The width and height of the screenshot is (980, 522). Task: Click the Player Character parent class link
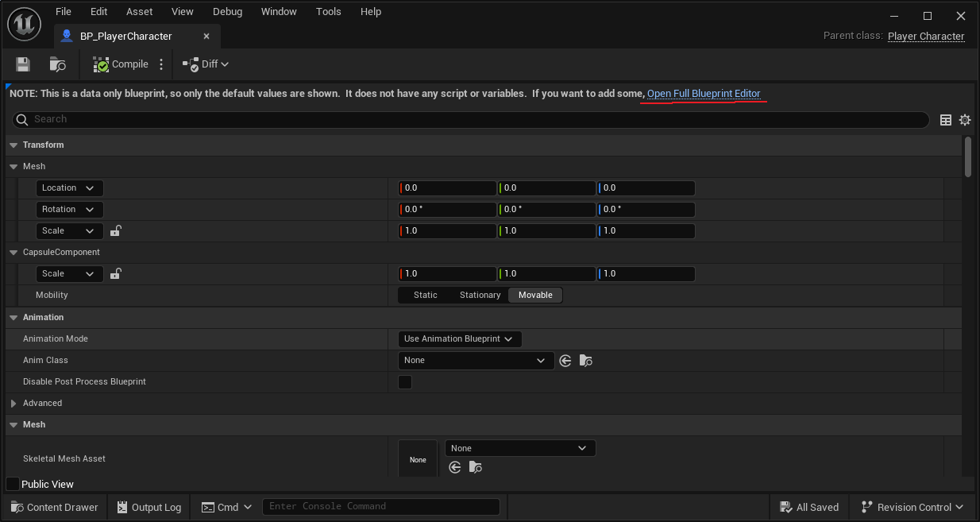click(926, 36)
